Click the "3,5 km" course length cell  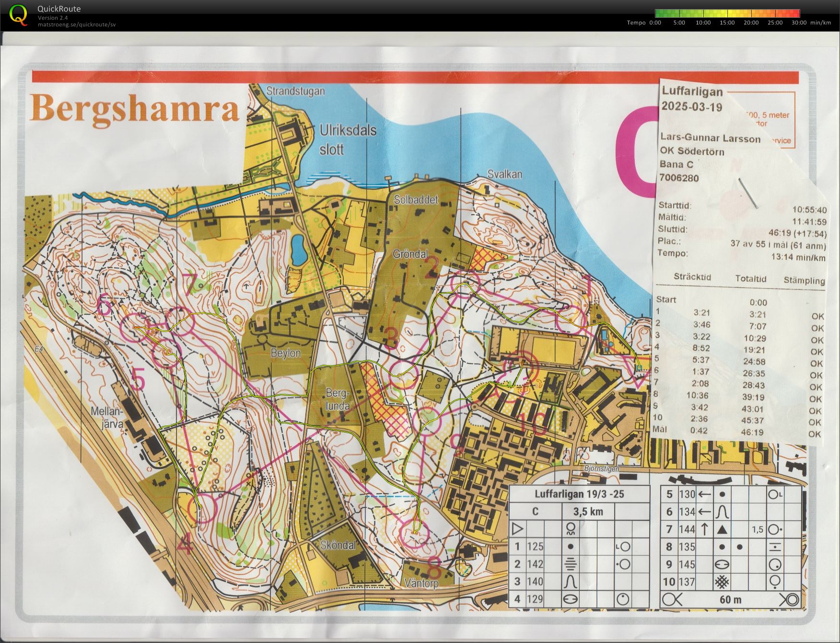(588, 512)
